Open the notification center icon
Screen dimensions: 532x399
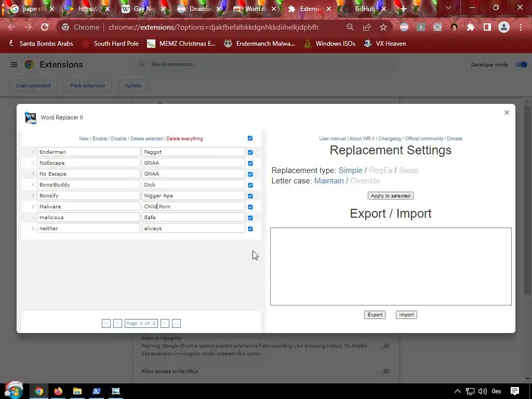point(515,391)
